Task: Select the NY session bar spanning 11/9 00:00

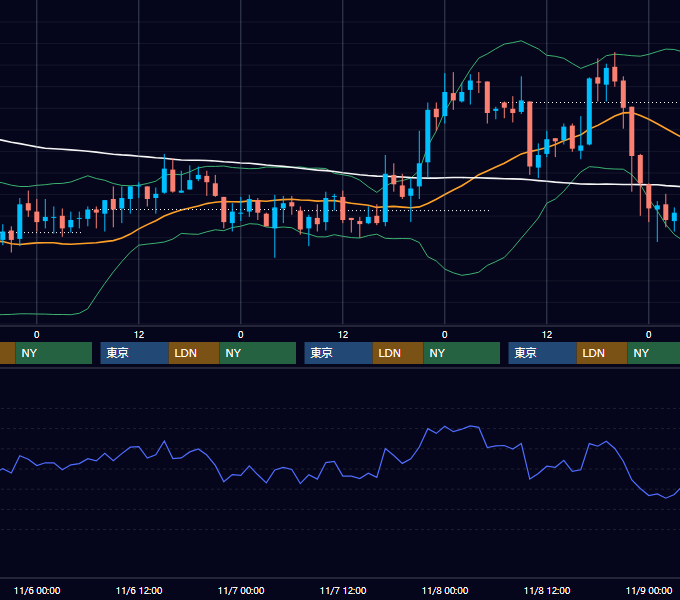Action: point(654,353)
